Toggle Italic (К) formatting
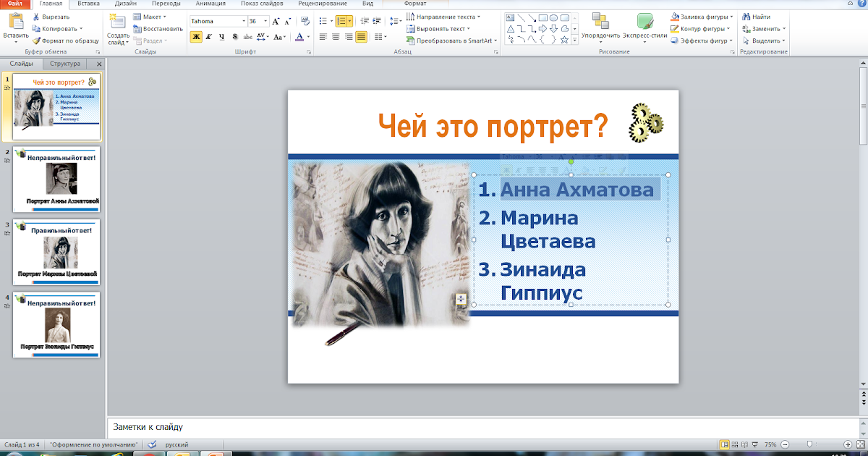Screen dimensions: 868x456 [209, 37]
